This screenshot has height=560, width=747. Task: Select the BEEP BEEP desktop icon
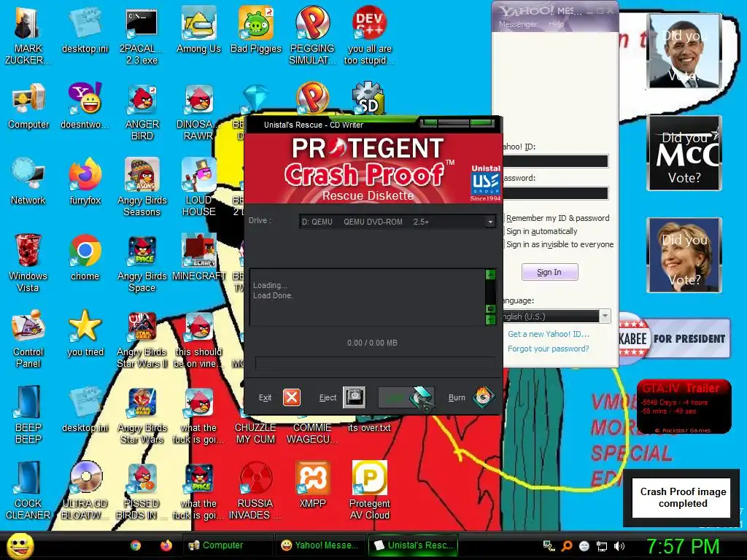point(28,415)
